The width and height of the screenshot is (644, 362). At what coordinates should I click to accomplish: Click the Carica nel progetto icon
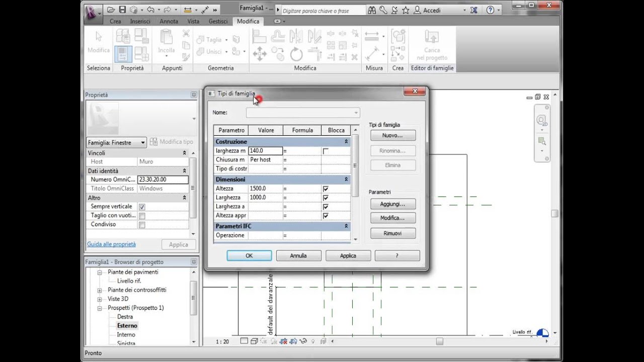point(432,45)
